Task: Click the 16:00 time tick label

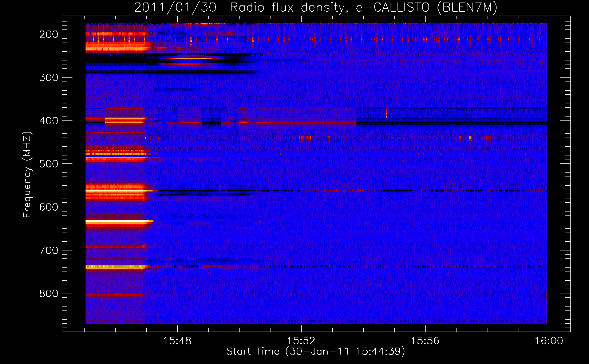Action: pos(549,341)
